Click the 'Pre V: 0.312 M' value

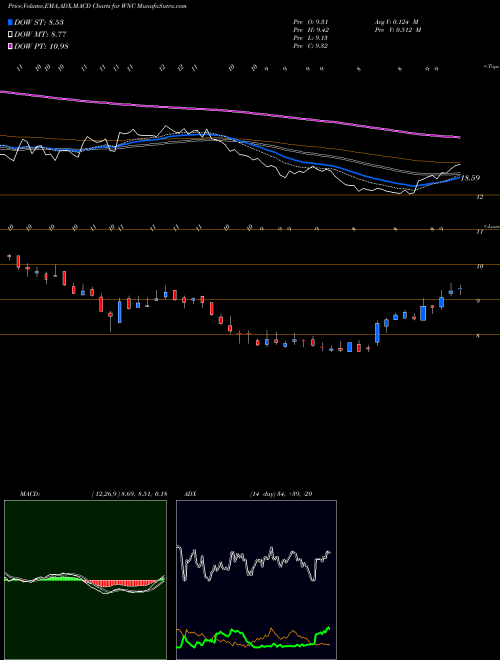point(398,30)
